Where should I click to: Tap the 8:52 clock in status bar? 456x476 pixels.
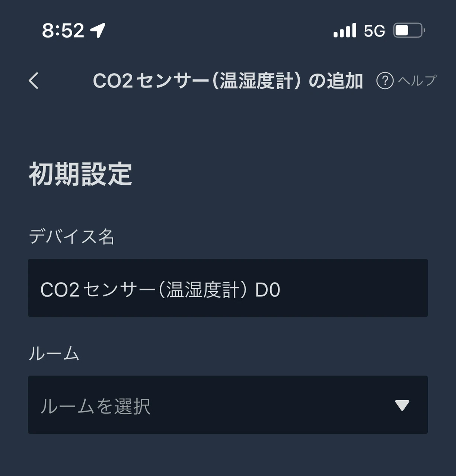pyautogui.click(x=63, y=30)
